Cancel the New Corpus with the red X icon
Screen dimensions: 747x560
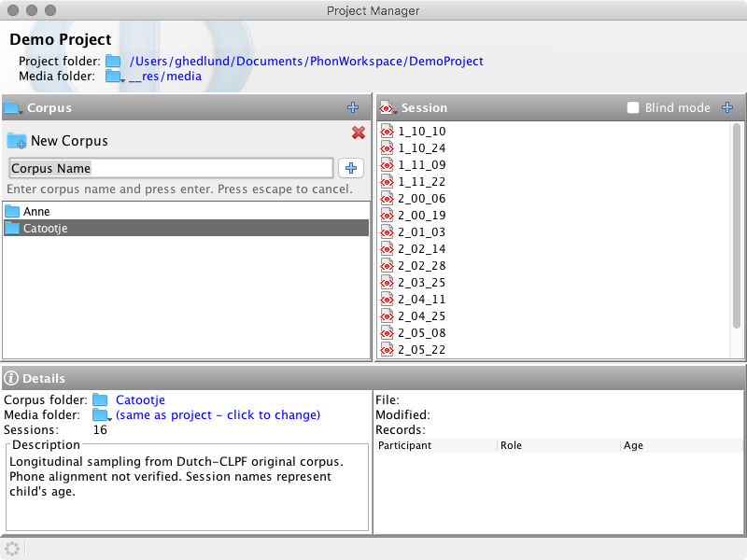click(359, 133)
